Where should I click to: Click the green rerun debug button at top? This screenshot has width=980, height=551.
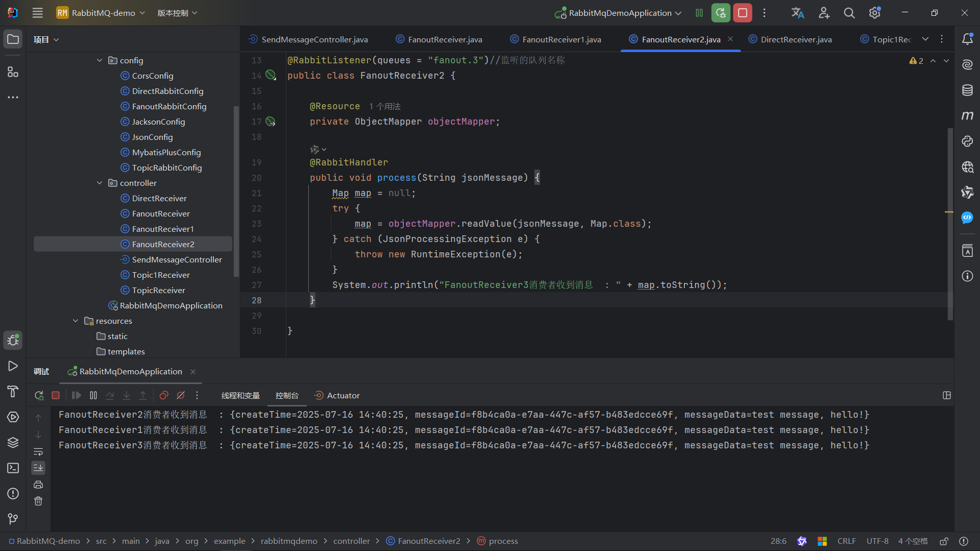(721, 13)
